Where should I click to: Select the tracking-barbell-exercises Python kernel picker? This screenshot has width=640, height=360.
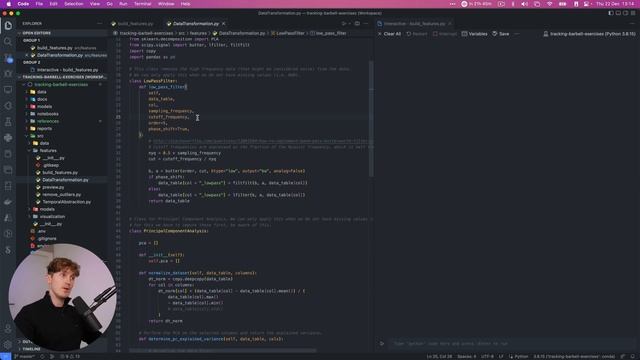[589, 34]
